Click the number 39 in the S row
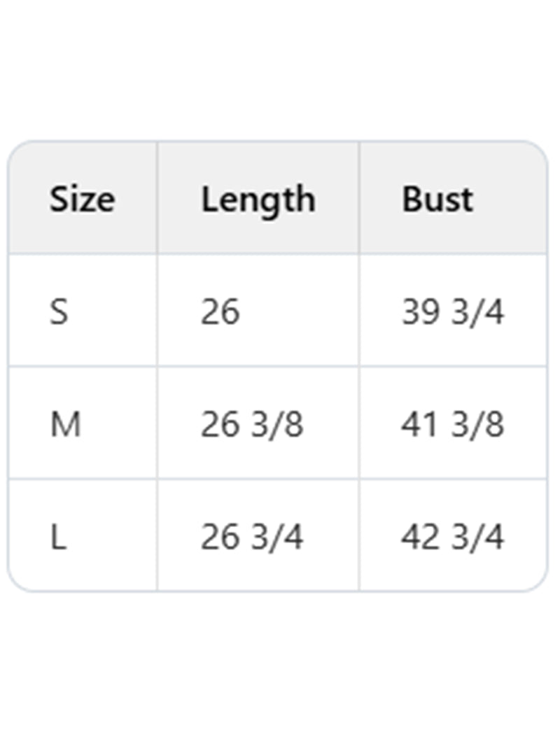Viewport: 560px width, 735px height. (x=420, y=311)
